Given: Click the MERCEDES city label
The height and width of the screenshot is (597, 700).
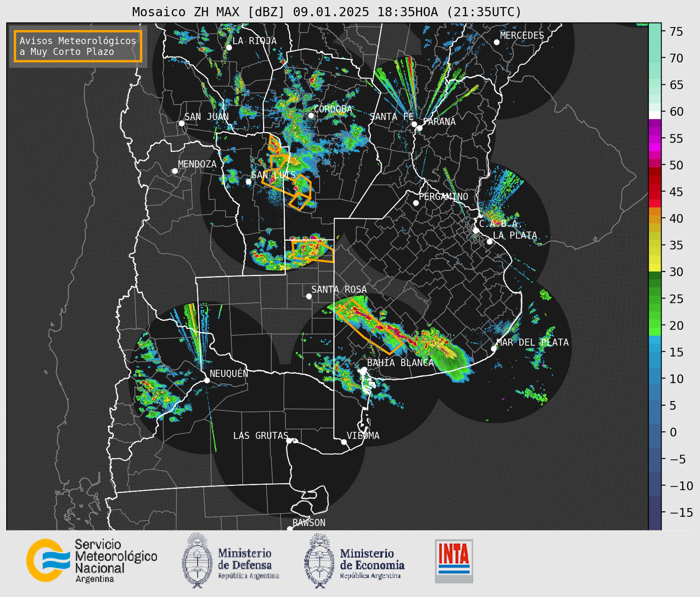Looking at the screenshot, I should (x=522, y=36).
